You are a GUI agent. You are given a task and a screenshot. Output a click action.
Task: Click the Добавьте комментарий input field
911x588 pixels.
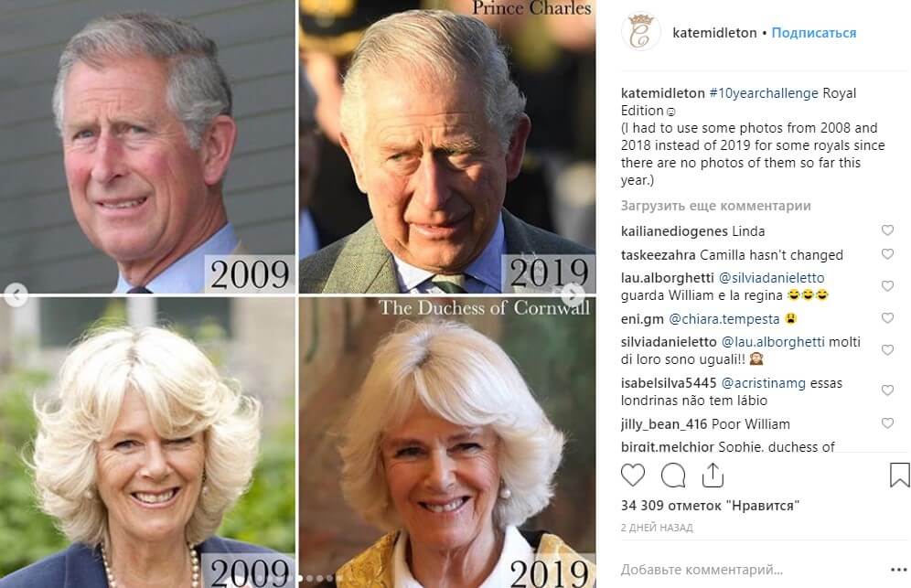click(749, 570)
